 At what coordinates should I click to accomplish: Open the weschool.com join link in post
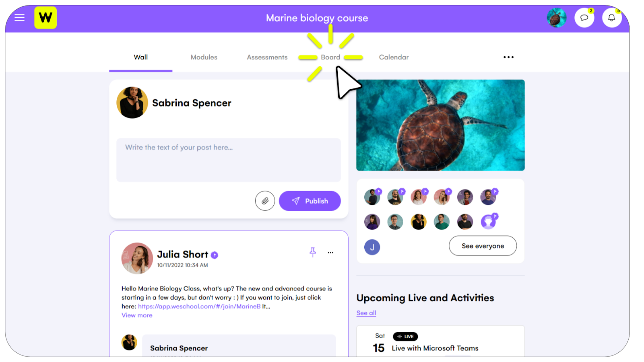[199, 306]
